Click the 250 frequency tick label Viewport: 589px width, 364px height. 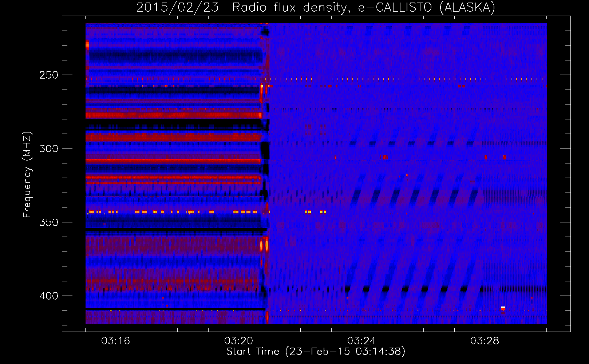[49, 75]
